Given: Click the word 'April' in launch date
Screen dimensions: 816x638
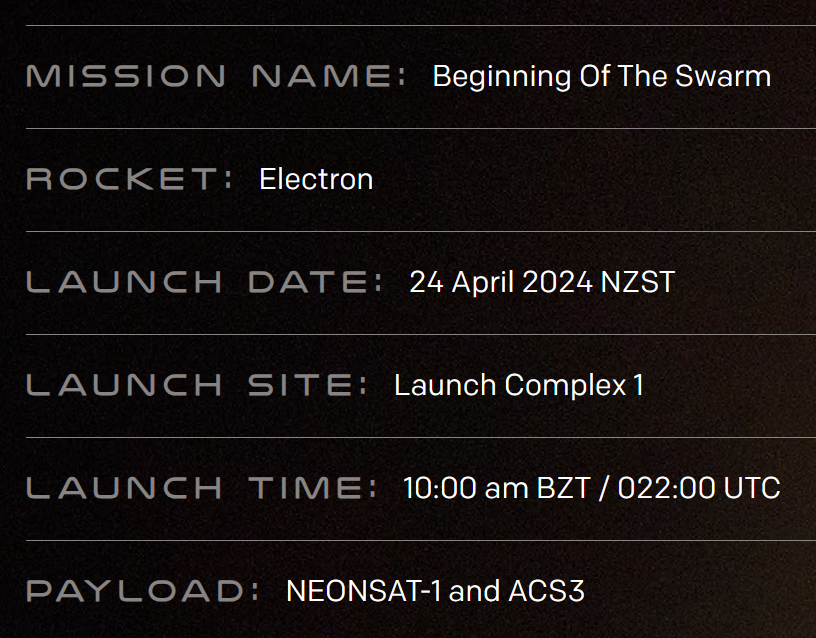Looking at the screenshot, I should (x=482, y=284).
